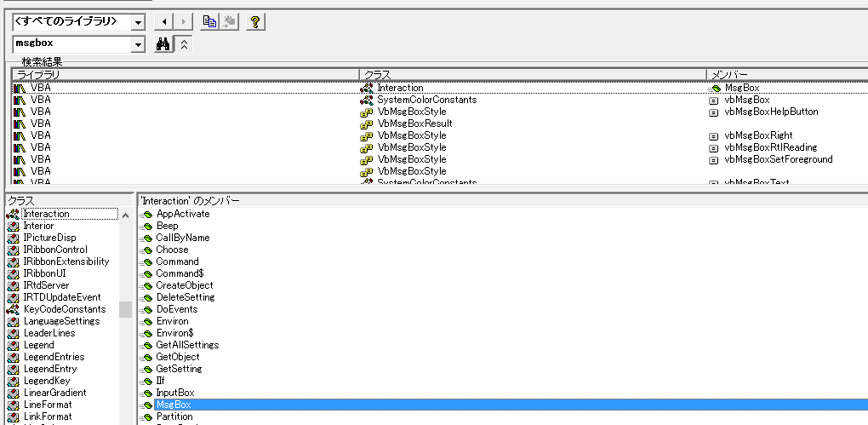Select the Command$ member

(x=180, y=273)
